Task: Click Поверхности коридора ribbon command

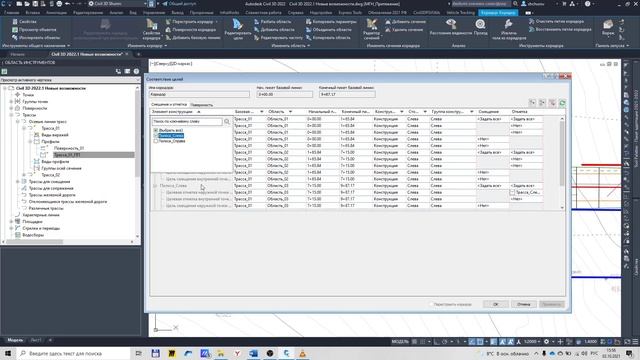Action: (x=191, y=30)
